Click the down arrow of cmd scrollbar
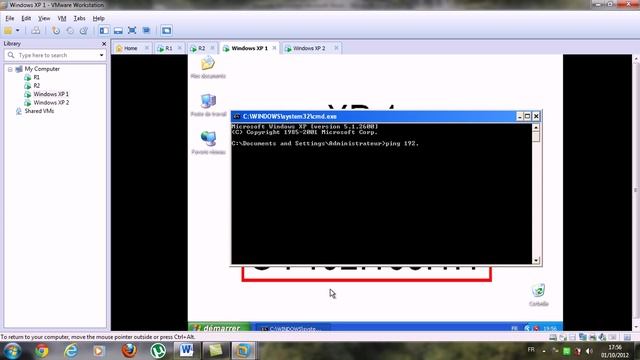This screenshot has width=640, height=360. pyautogui.click(x=536, y=260)
